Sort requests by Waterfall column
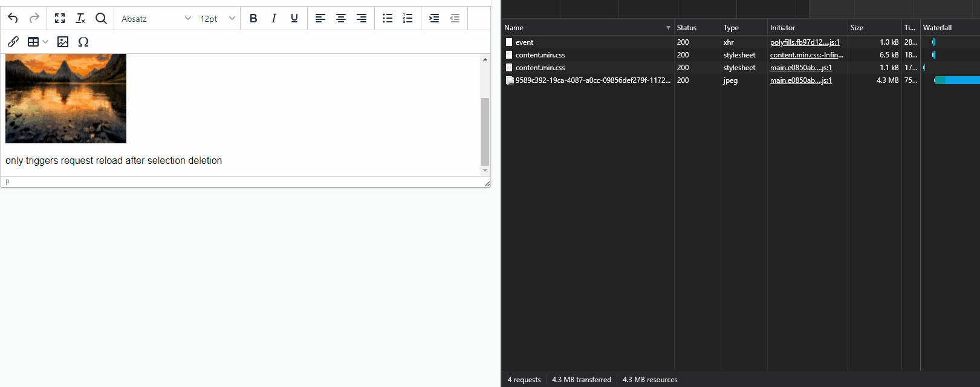 (950, 28)
